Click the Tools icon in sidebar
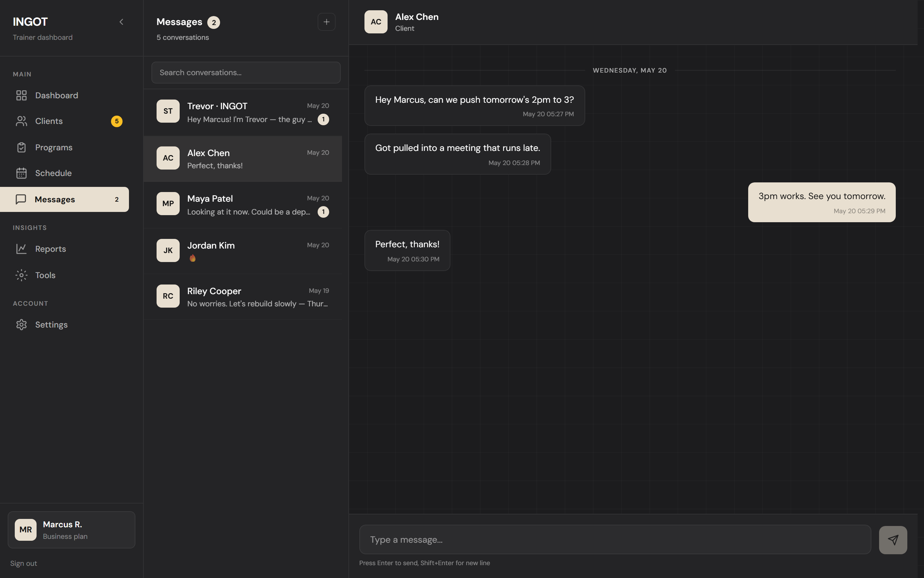The height and width of the screenshot is (578, 924). (21, 275)
